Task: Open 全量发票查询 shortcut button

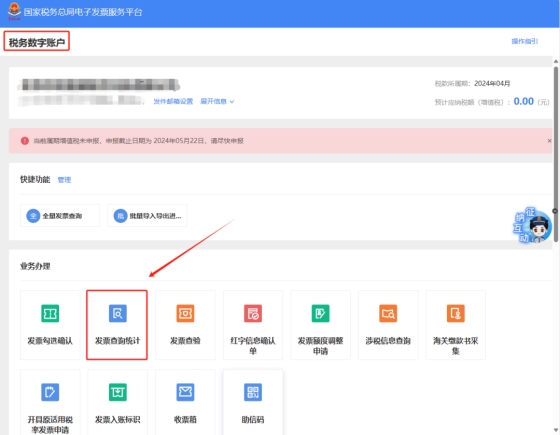Action: [x=60, y=216]
